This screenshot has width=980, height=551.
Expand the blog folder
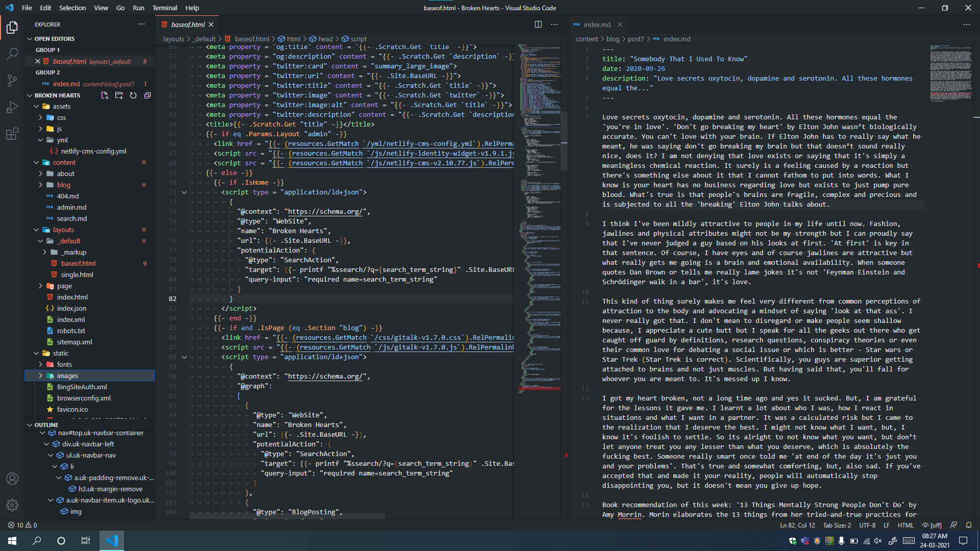(x=40, y=185)
